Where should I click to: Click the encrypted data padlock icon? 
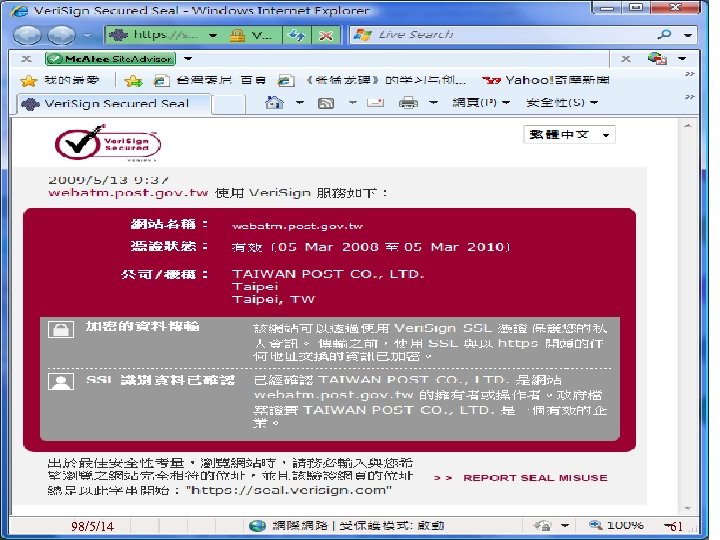[61, 329]
